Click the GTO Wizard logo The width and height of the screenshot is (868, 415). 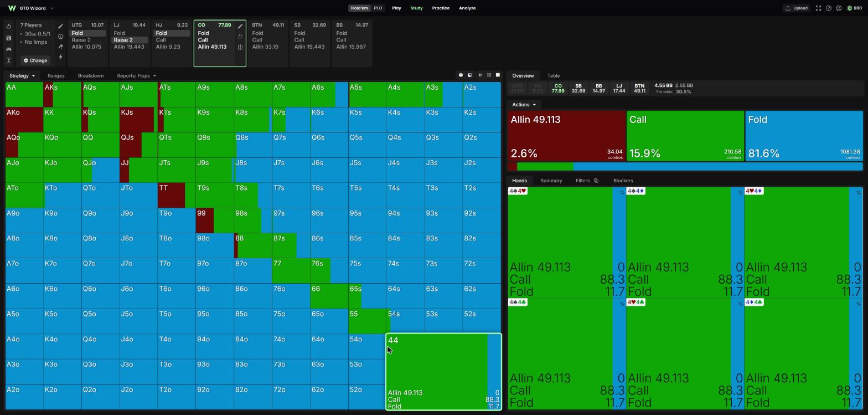[12, 8]
